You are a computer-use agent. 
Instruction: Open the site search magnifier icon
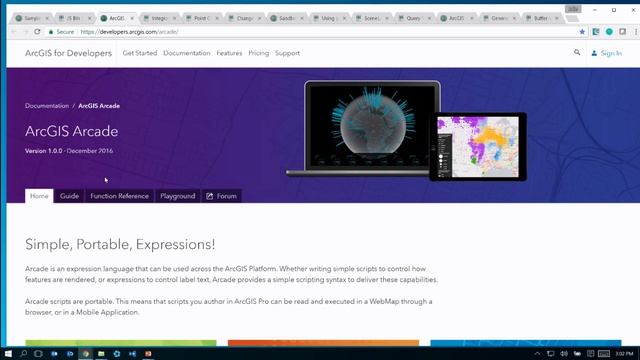577,52
